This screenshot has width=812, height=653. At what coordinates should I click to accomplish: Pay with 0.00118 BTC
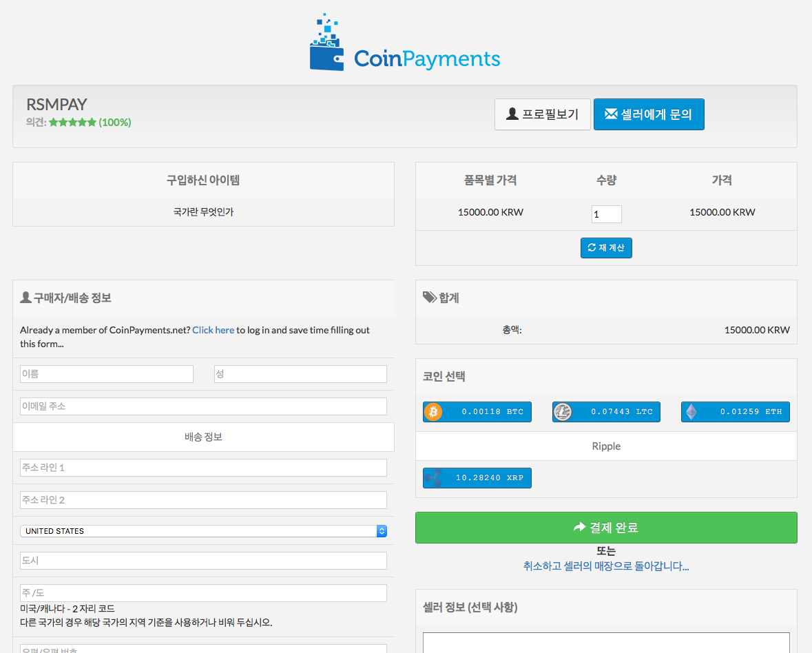click(477, 412)
